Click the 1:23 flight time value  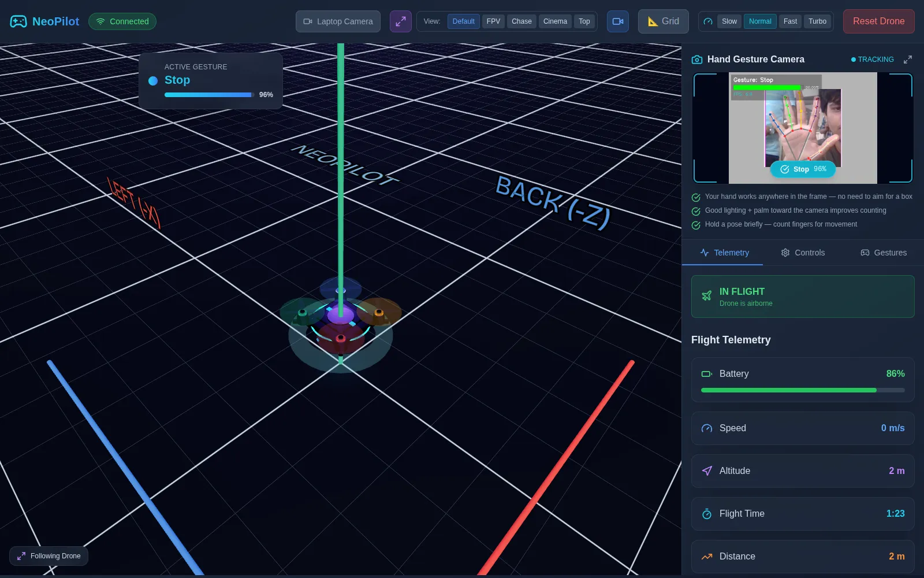pos(895,514)
